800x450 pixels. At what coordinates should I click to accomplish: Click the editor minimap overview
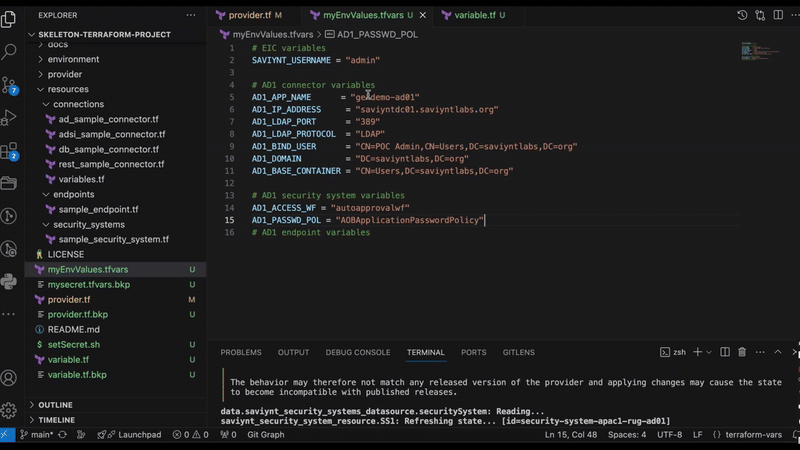click(760, 51)
